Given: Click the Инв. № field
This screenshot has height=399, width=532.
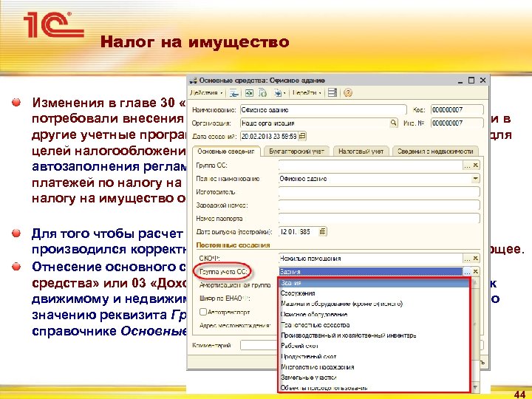Looking at the screenshot, I should 457,123.
